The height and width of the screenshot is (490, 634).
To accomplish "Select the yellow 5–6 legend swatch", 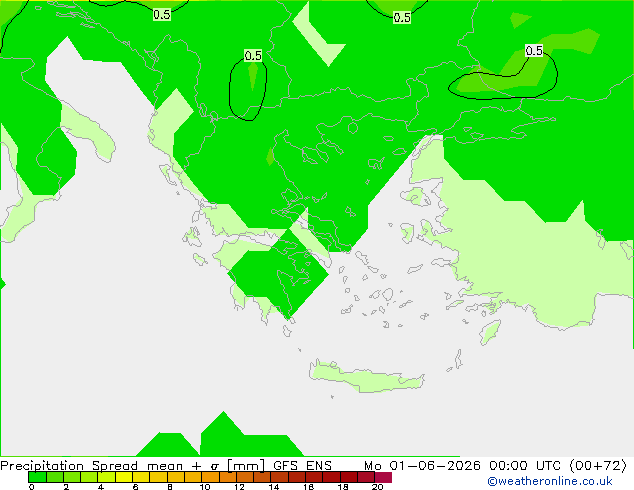I will click(x=124, y=477).
